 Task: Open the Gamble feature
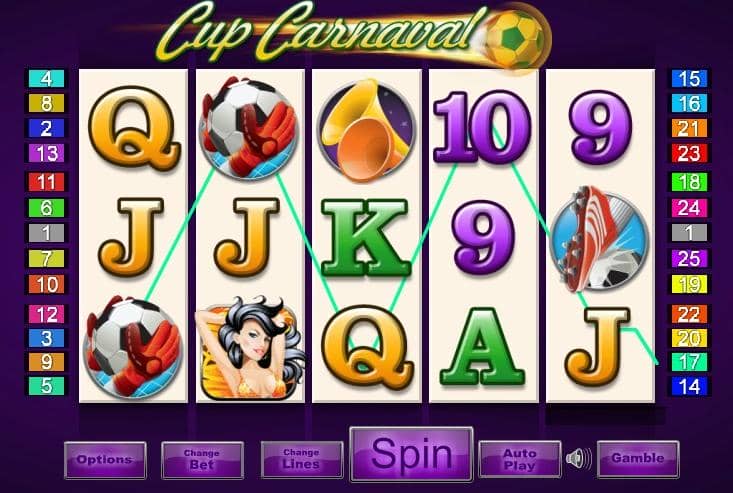(x=638, y=458)
